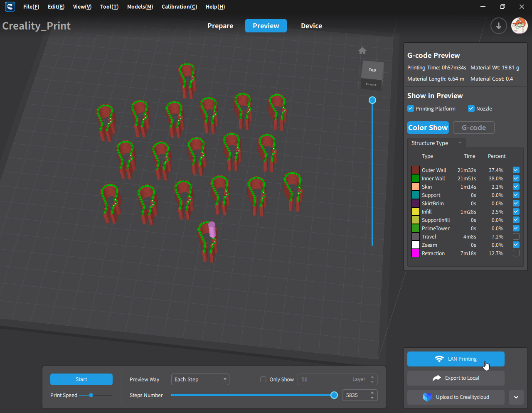Decrease the Steps Number stepper
The height and width of the screenshot is (413, 532).
tap(372, 398)
